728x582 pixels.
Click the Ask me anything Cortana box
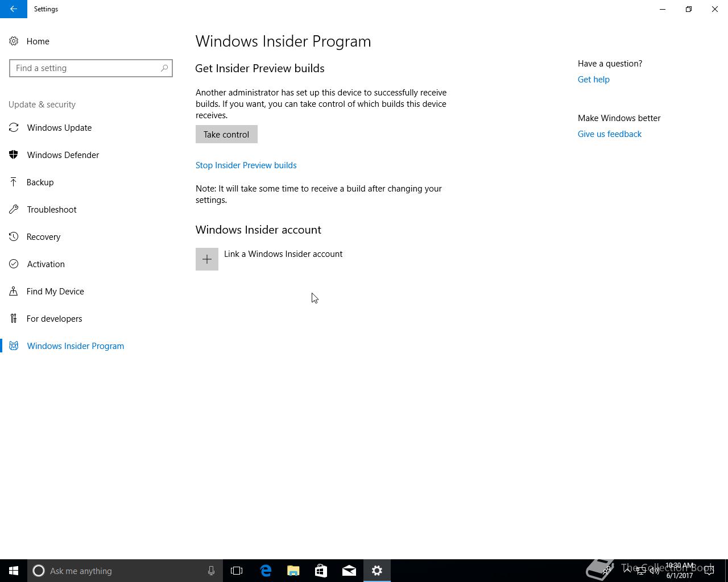(x=125, y=571)
